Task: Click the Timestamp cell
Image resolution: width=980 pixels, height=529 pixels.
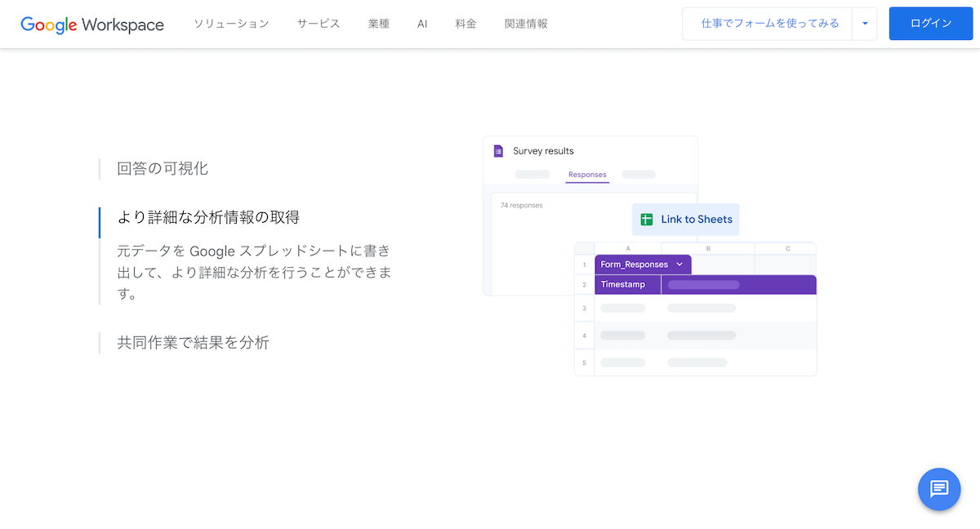Action: tap(628, 285)
